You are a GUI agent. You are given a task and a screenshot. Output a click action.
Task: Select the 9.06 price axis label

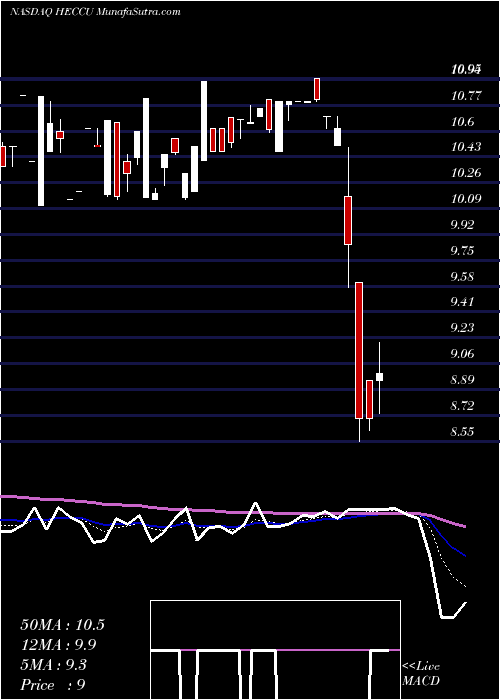click(x=463, y=354)
